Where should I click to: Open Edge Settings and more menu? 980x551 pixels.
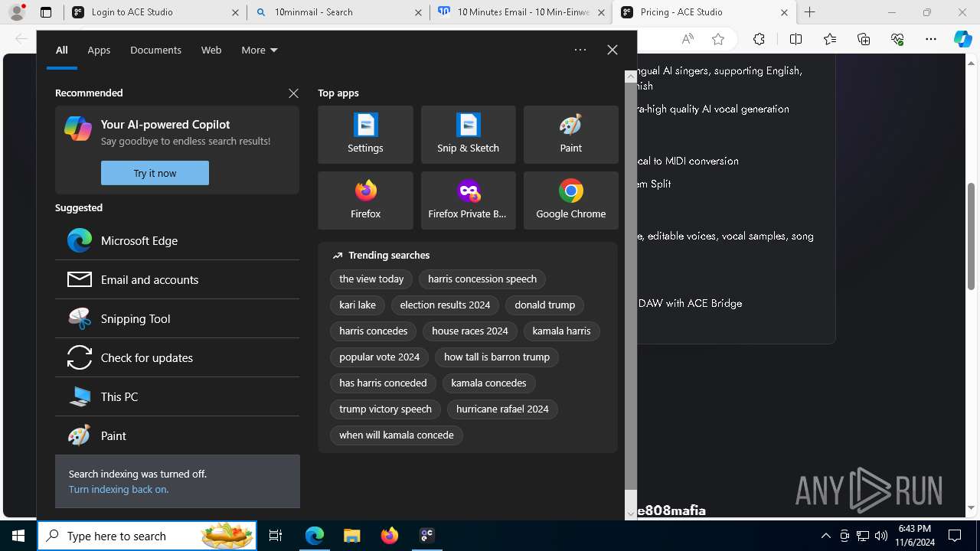pos(931,39)
